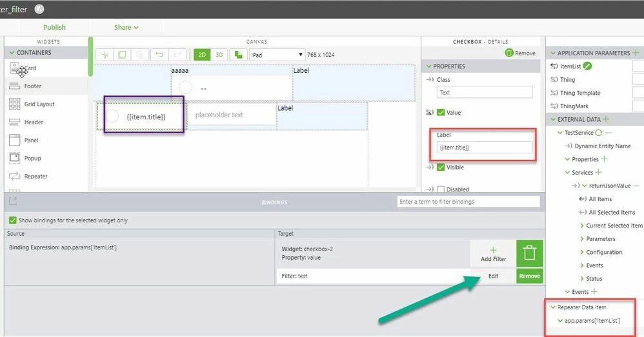Screen dimensions: 644x337
Task: Click the Label input containing {{item.title}}
Action: point(485,148)
